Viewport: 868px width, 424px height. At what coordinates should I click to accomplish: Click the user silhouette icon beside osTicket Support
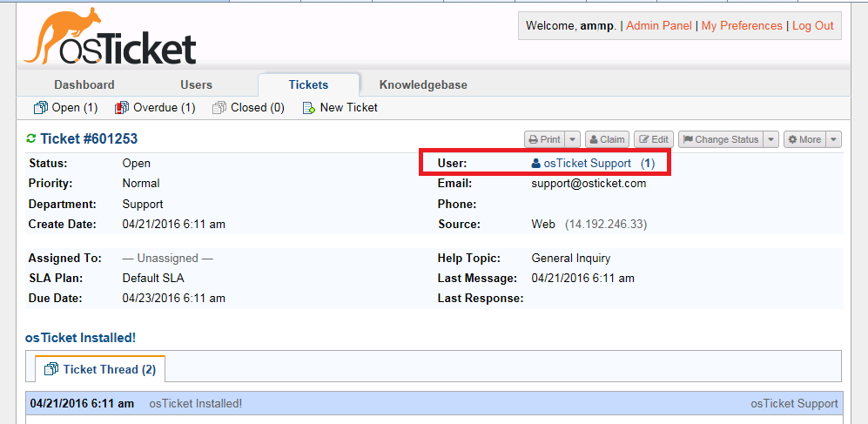click(x=535, y=164)
